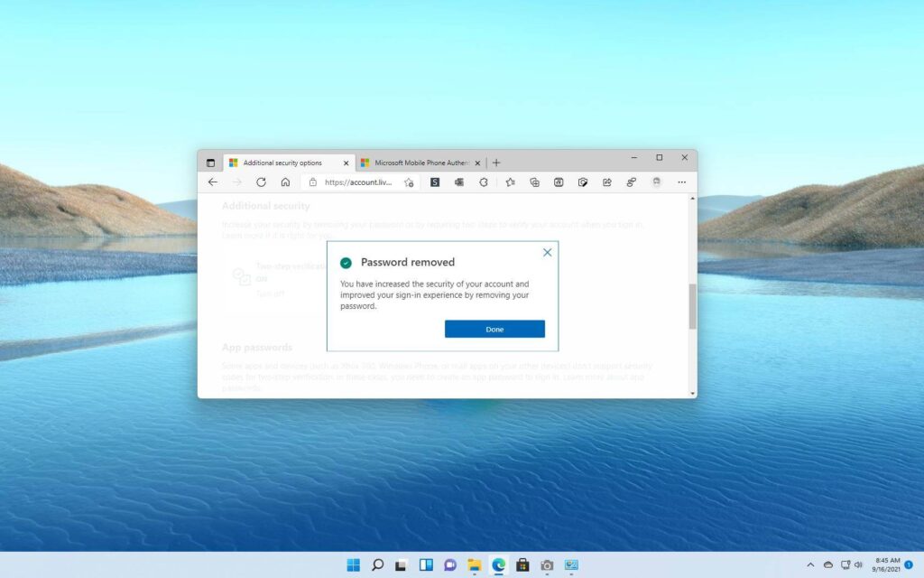The image size is (924, 578).
Task: Open File Explorer from taskbar
Action: pos(475,565)
